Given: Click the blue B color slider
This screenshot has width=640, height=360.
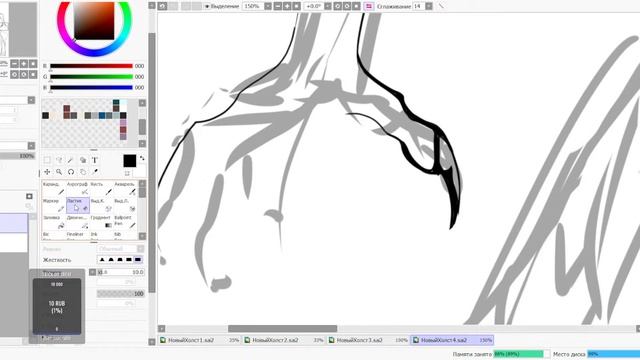Looking at the screenshot, I should tap(91, 87).
